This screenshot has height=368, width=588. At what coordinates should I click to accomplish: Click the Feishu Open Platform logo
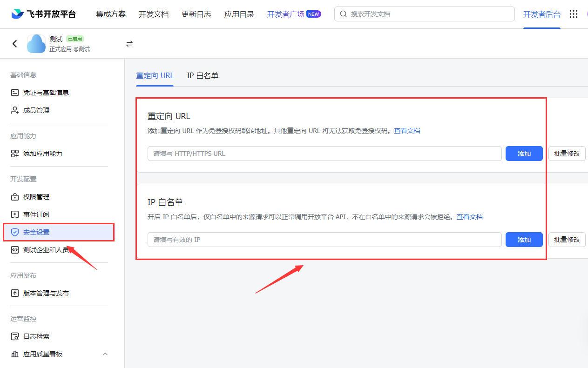click(x=44, y=14)
